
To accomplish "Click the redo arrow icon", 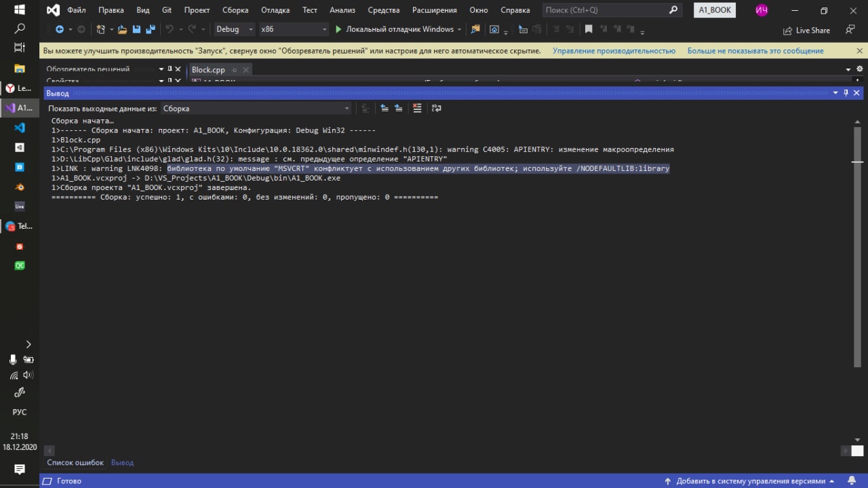I will [192, 29].
